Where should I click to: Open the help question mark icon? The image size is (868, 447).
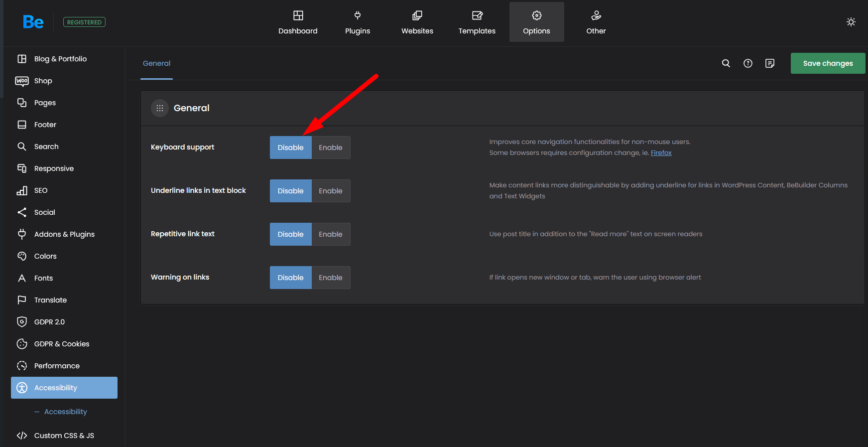(x=748, y=63)
